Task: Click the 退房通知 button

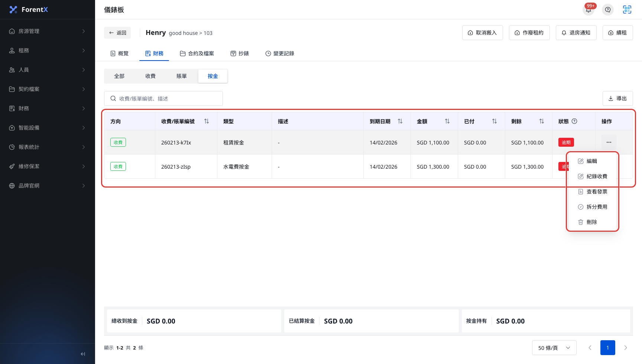Action: 576,33
